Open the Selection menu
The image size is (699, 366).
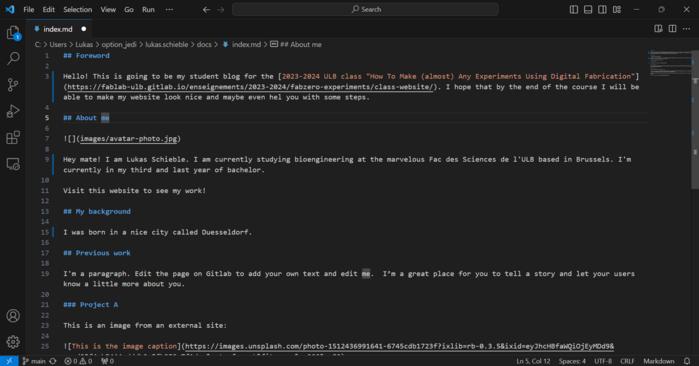coord(78,9)
